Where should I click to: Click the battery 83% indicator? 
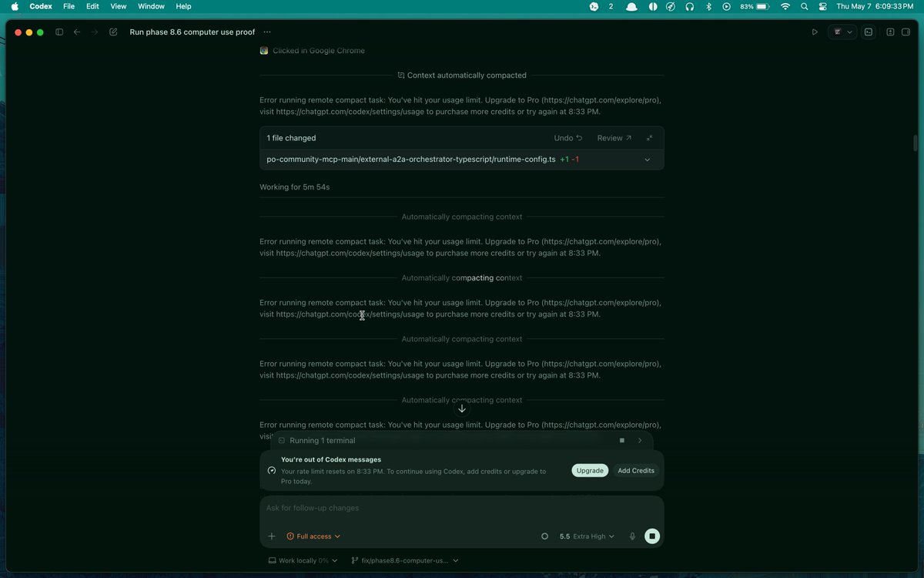click(x=755, y=6)
